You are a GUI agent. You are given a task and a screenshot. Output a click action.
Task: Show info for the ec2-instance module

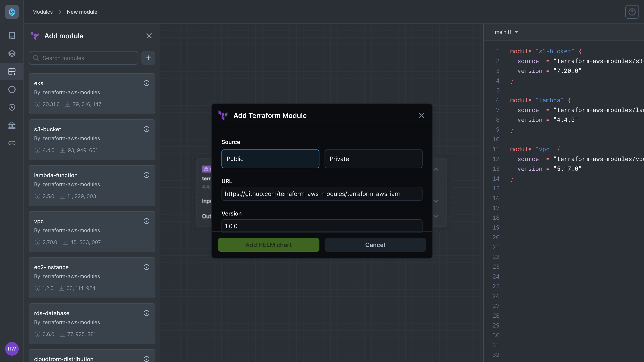pyautogui.click(x=147, y=267)
